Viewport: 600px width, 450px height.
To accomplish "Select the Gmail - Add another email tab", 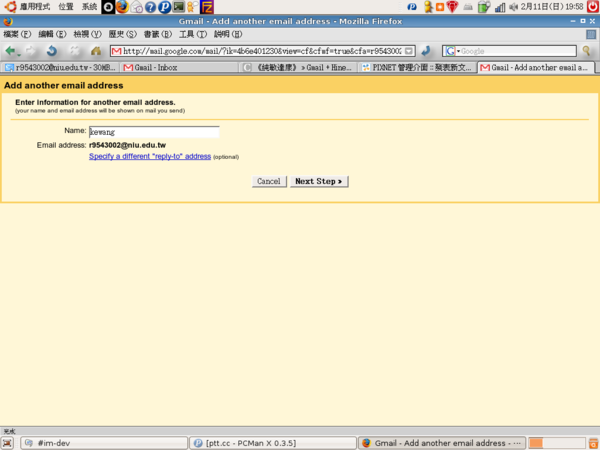I will click(x=536, y=67).
